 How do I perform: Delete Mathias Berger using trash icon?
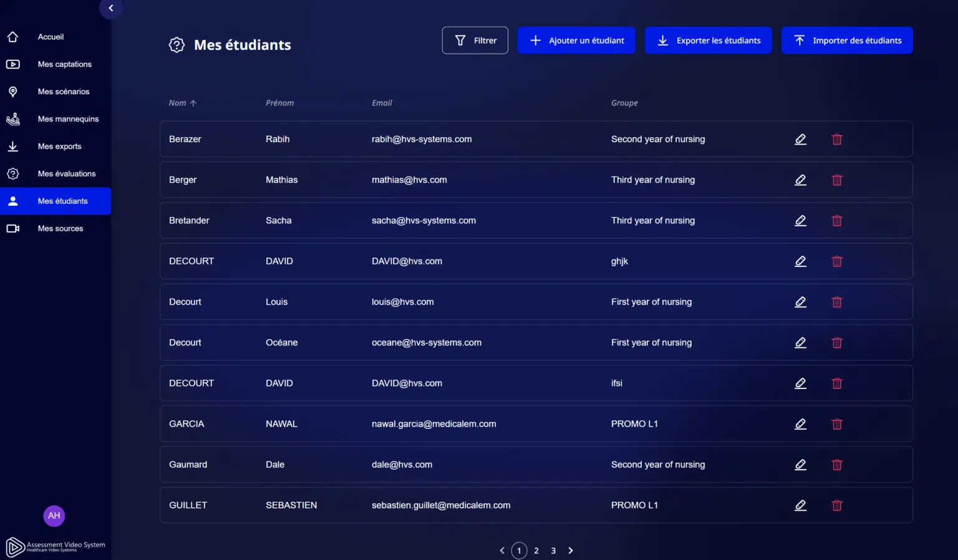click(x=837, y=180)
